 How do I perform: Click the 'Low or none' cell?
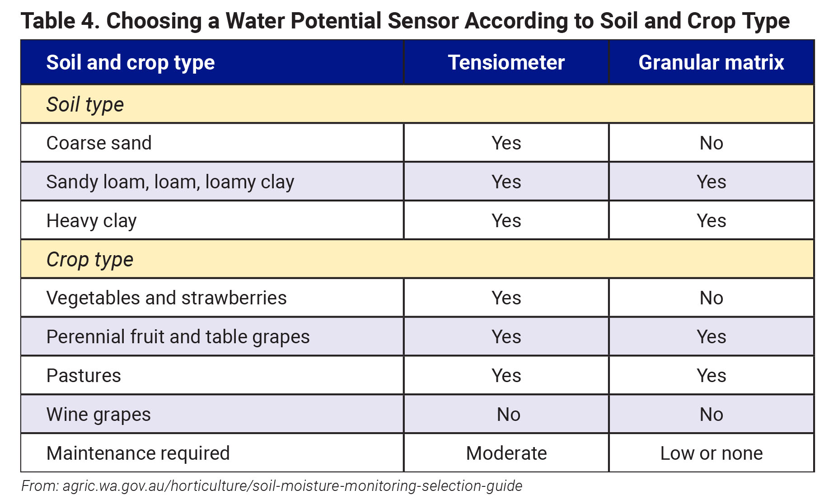coord(711,453)
